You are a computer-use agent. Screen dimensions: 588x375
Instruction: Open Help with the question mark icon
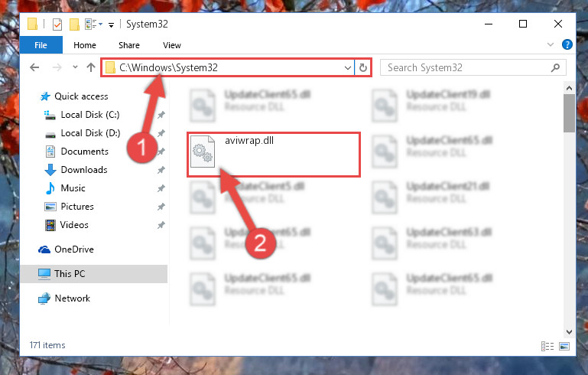tap(567, 44)
